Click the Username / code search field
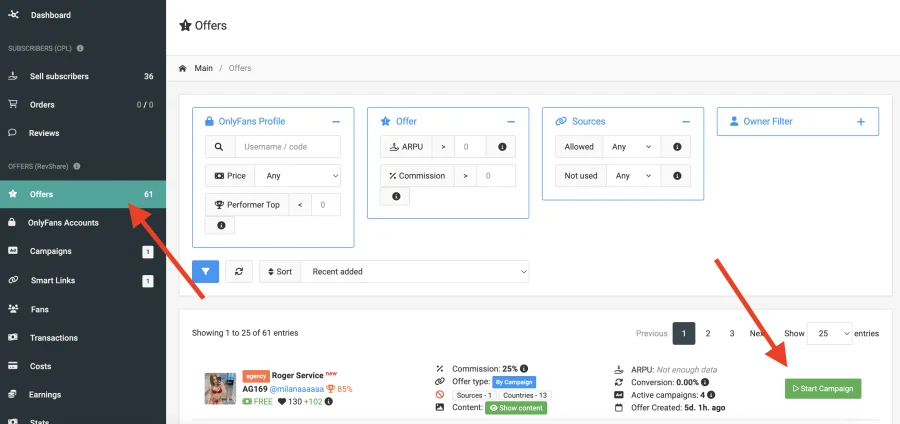Screen dimensions: 900x424 pos(287,147)
